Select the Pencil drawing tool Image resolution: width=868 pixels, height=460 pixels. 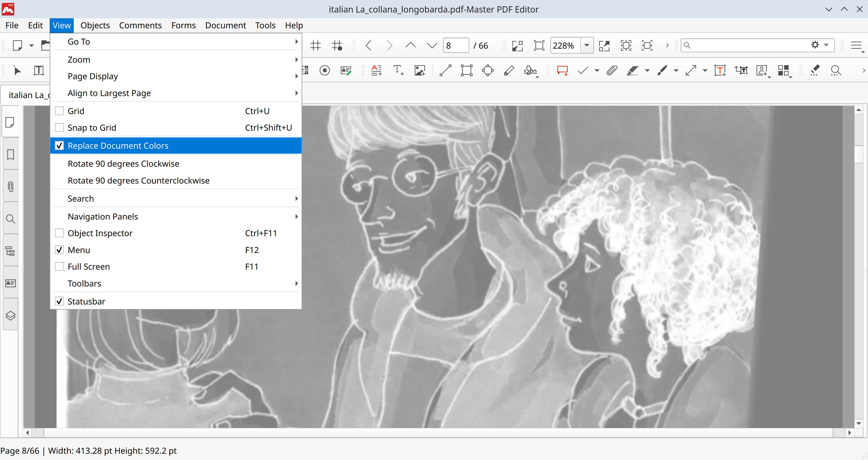509,70
